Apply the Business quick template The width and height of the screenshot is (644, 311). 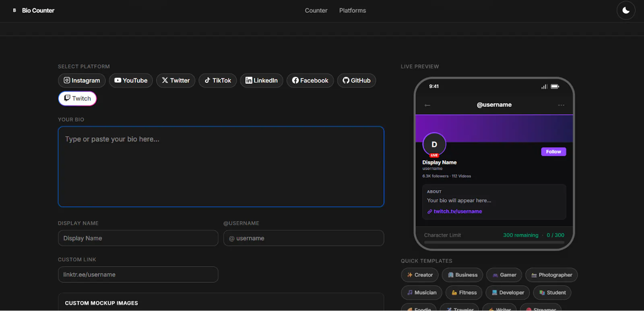(x=462, y=275)
